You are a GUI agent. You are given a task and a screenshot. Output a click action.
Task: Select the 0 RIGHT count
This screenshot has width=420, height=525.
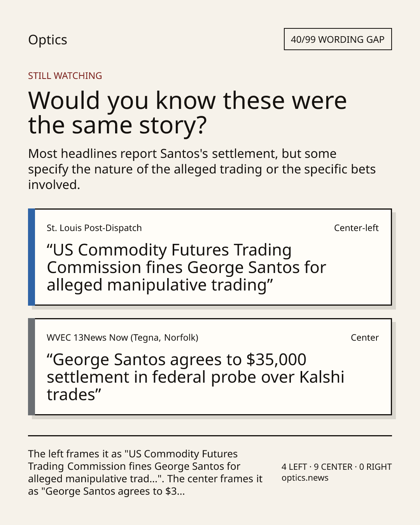pyautogui.click(x=376, y=467)
